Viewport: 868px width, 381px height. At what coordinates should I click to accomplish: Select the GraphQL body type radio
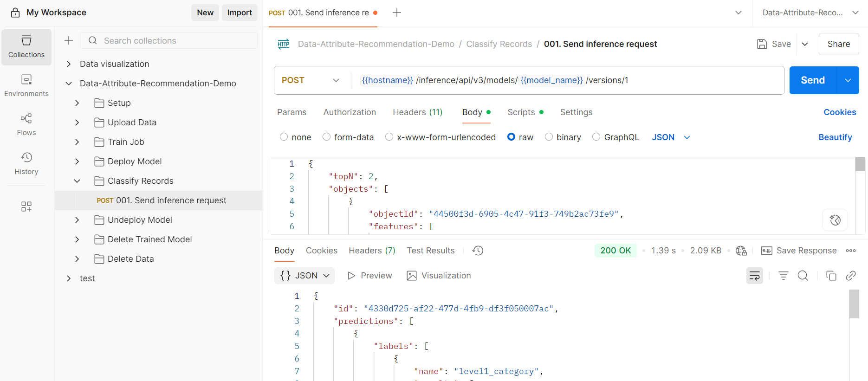point(596,137)
